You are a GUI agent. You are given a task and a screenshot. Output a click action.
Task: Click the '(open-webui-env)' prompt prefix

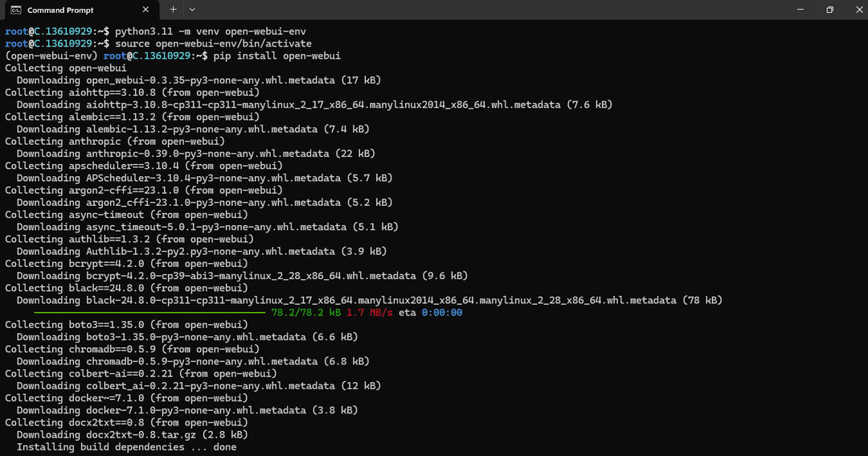tap(51, 55)
